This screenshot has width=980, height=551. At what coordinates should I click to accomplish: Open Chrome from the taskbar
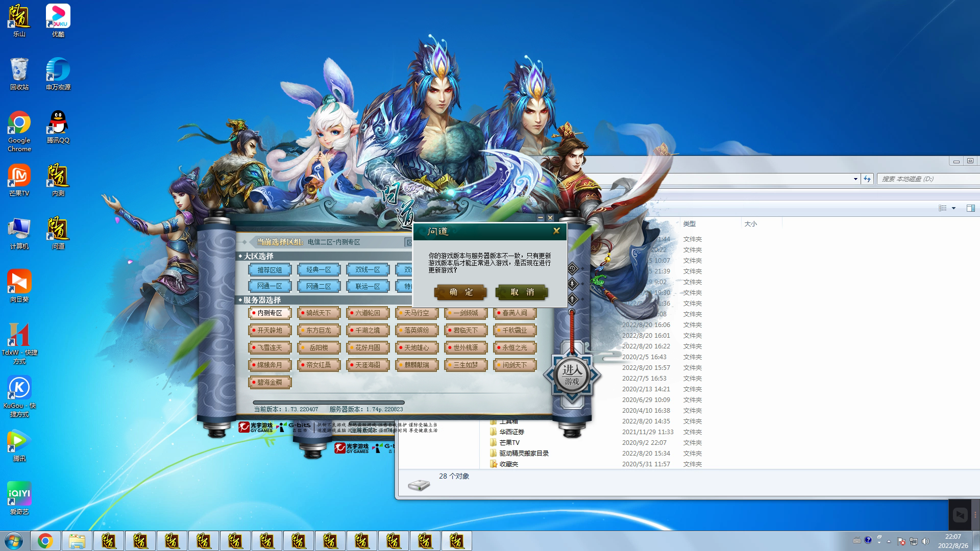pyautogui.click(x=45, y=541)
